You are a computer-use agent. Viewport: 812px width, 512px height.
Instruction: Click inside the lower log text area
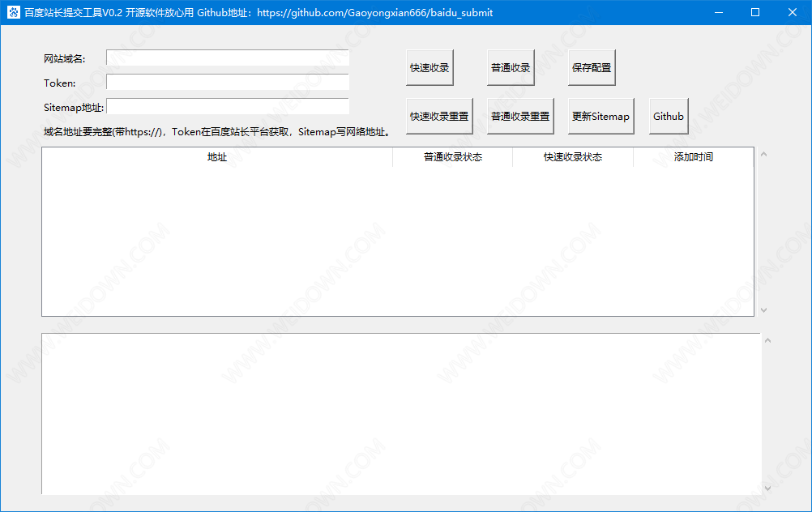(401, 414)
